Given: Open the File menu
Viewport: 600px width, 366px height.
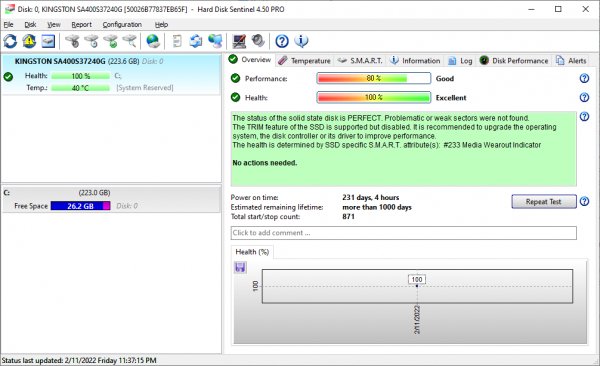Looking at the screenshot, I should pos(8,25).
